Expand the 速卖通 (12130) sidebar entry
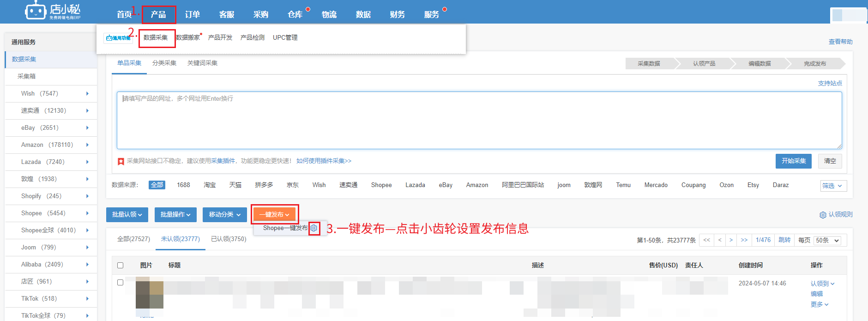 (87, 111)
